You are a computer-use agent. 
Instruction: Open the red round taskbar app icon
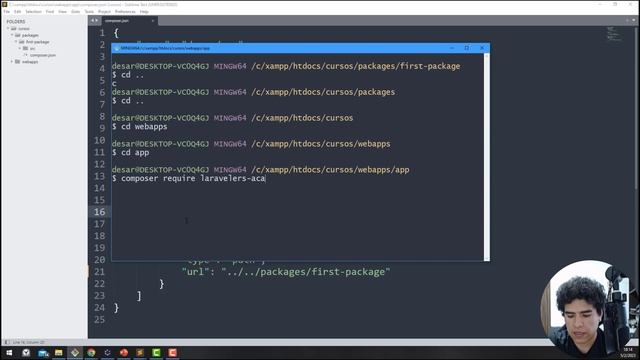tap(124, 352)
